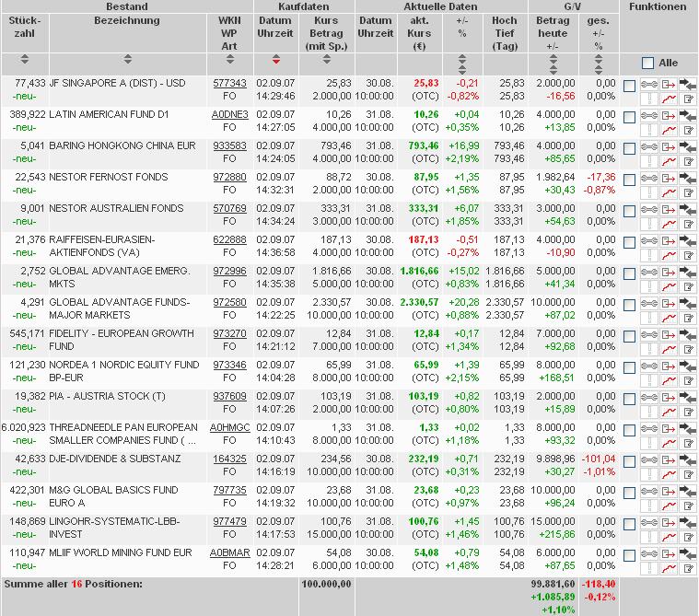Viewport: 699px width, 616px height.
Task: Open wrench settings for JF SINGAPORE A row
Action: pos(649,84)
